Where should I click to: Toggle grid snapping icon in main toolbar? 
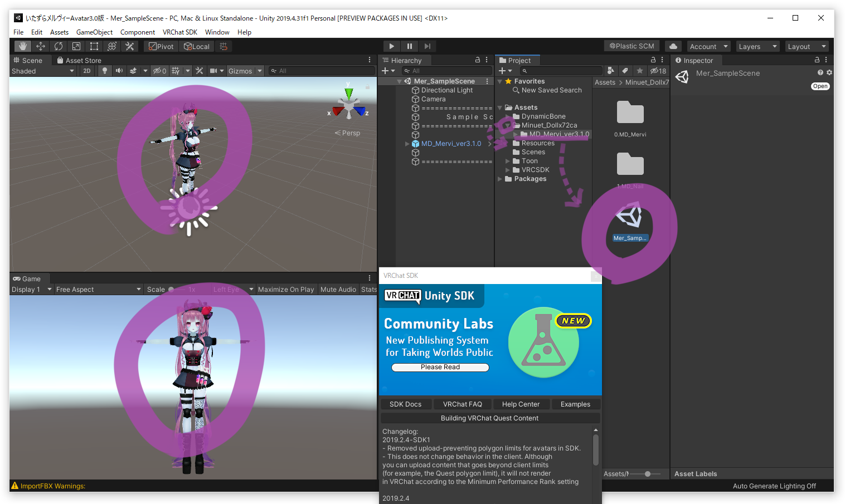pos(224,46)
